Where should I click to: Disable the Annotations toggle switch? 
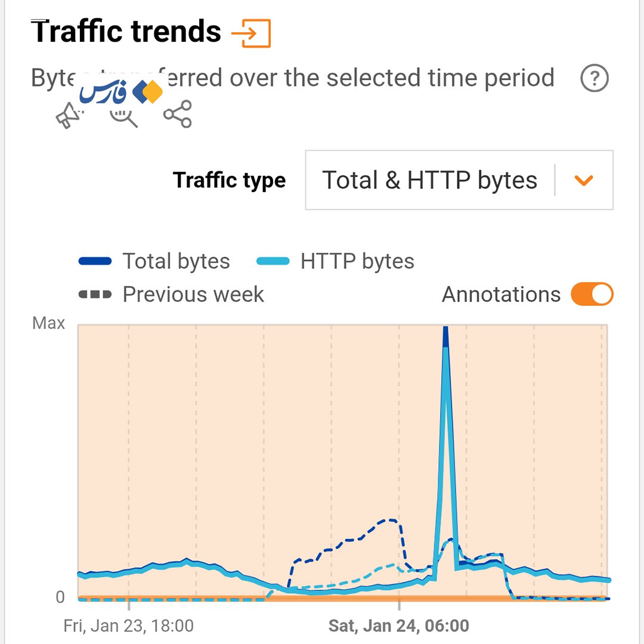pyautogui.click(x=592, y=295)
